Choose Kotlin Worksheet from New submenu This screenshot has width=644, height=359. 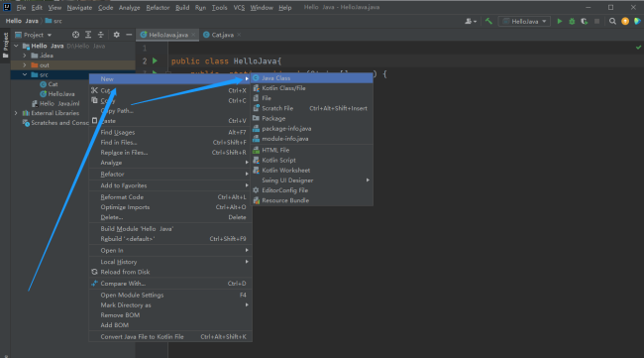(x=312, y=171)
